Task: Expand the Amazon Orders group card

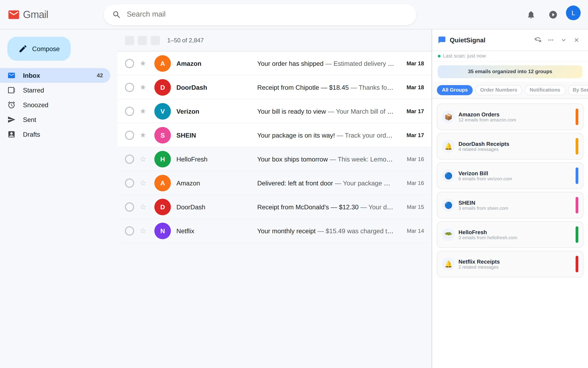Action: 510,117
